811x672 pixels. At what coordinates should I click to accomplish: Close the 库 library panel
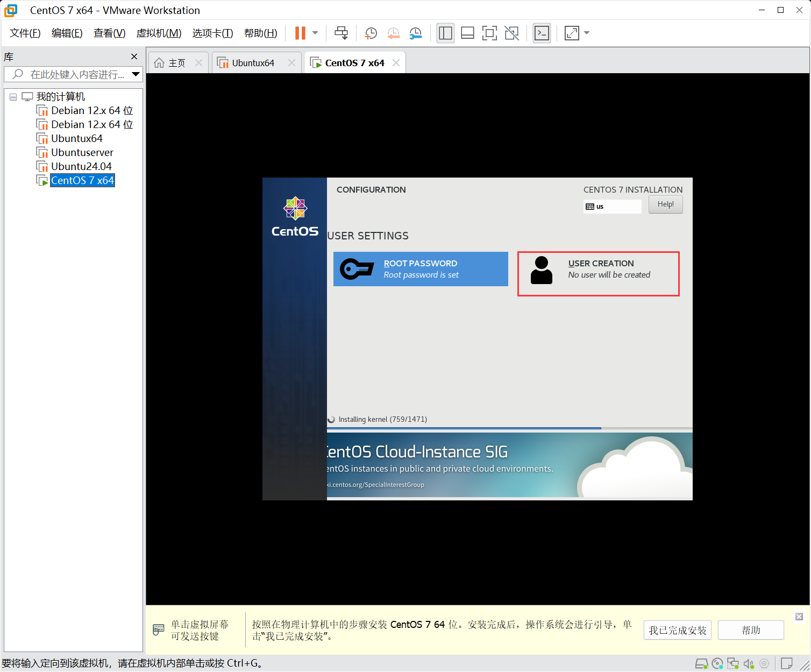(x=134, y=56)
